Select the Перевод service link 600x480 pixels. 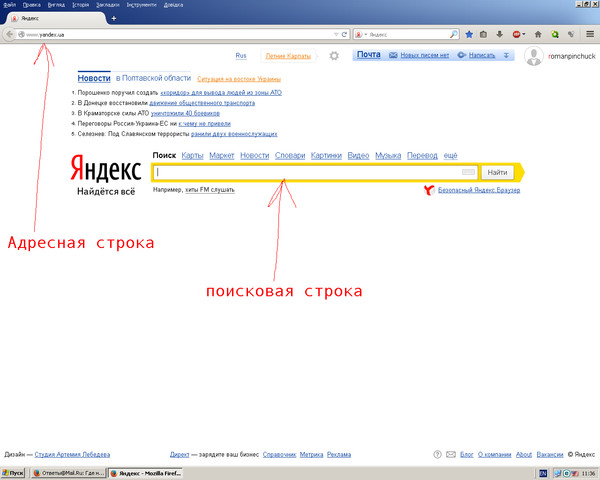coord(422,155)
